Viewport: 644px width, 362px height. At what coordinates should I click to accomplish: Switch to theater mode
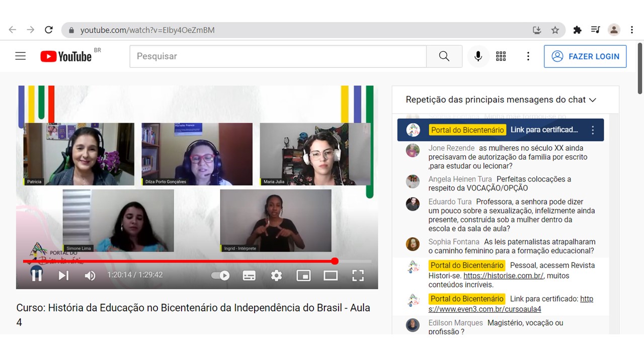point(331,276)
